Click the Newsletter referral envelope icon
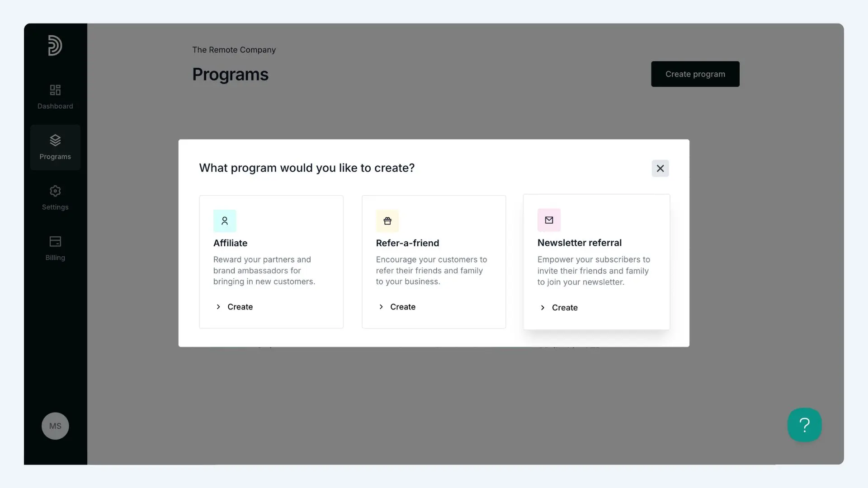868x488 pixels. click(549, 220)
